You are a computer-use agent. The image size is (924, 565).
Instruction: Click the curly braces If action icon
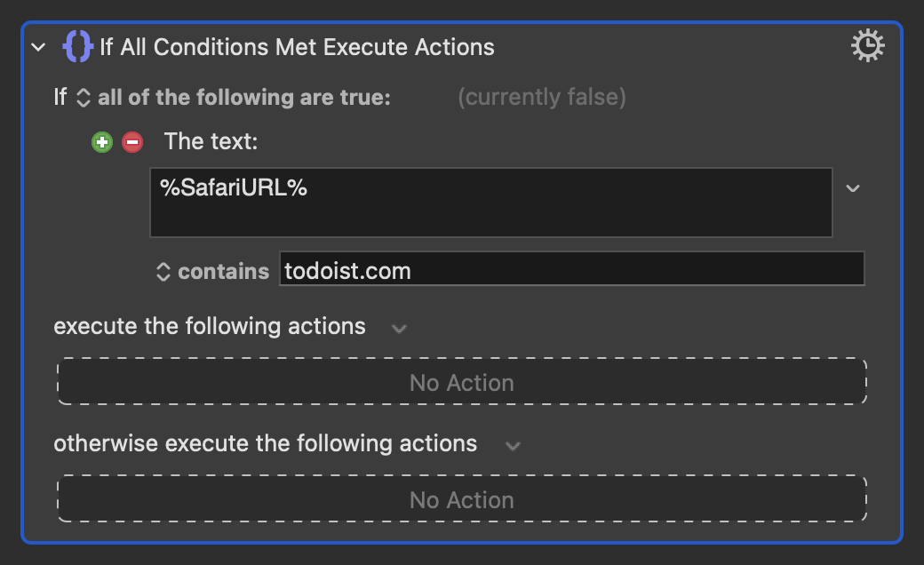(x=78, y=46)
